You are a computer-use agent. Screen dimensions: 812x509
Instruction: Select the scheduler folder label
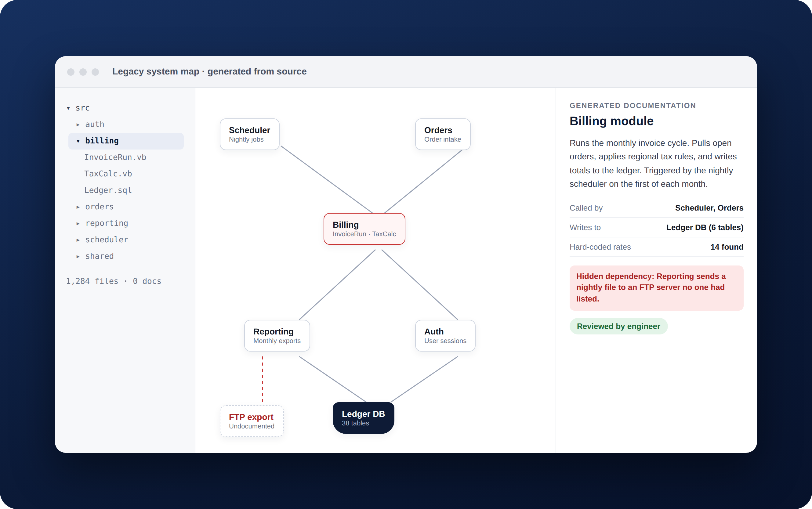tap(107, 240)
